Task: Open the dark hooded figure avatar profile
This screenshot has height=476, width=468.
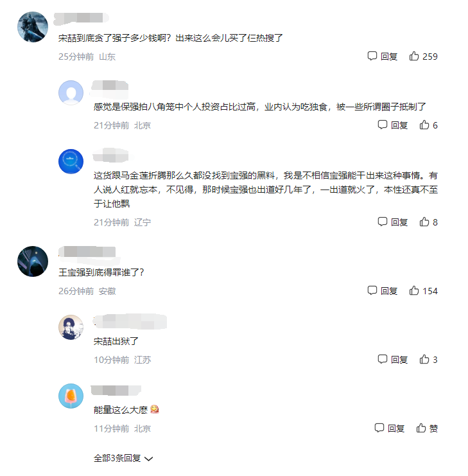Action: pos(33,261)
